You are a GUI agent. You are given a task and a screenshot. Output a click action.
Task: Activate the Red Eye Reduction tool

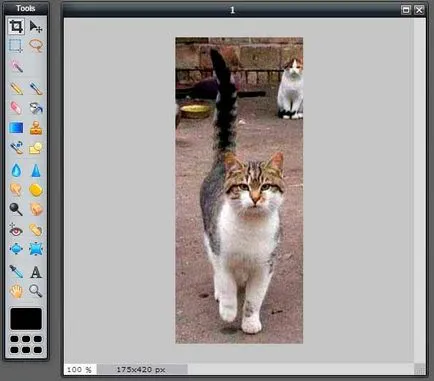(x=16, y=230)
